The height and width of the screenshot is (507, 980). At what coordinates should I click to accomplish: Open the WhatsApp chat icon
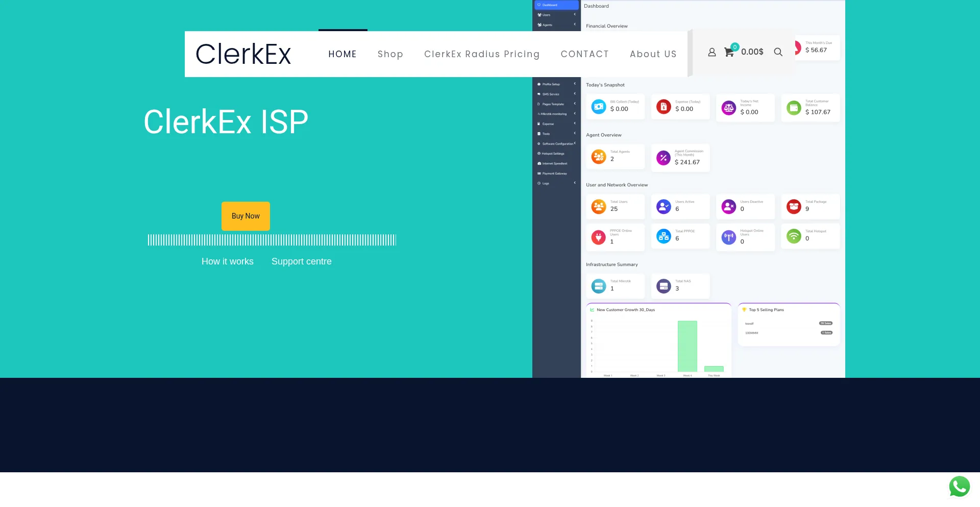[x=960, y=486]
